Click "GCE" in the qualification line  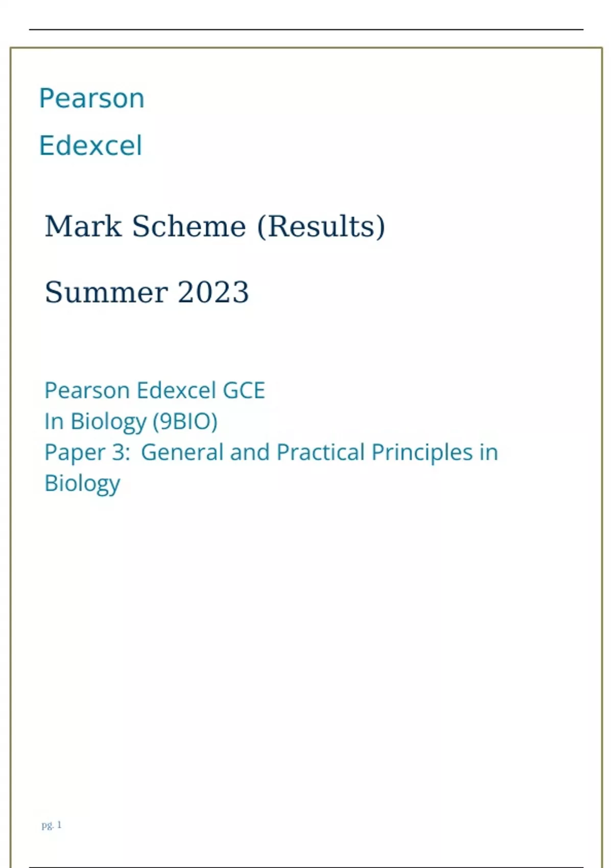(244, 391)
